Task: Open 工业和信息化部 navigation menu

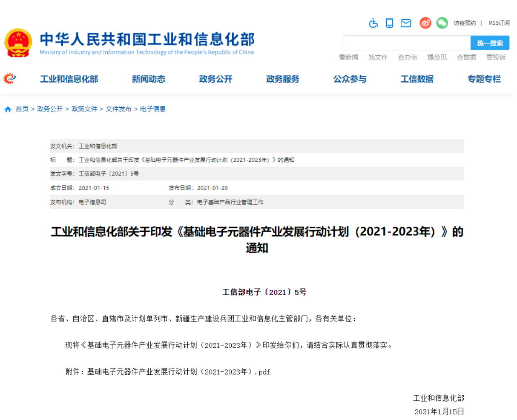Action: pos(69,79)
